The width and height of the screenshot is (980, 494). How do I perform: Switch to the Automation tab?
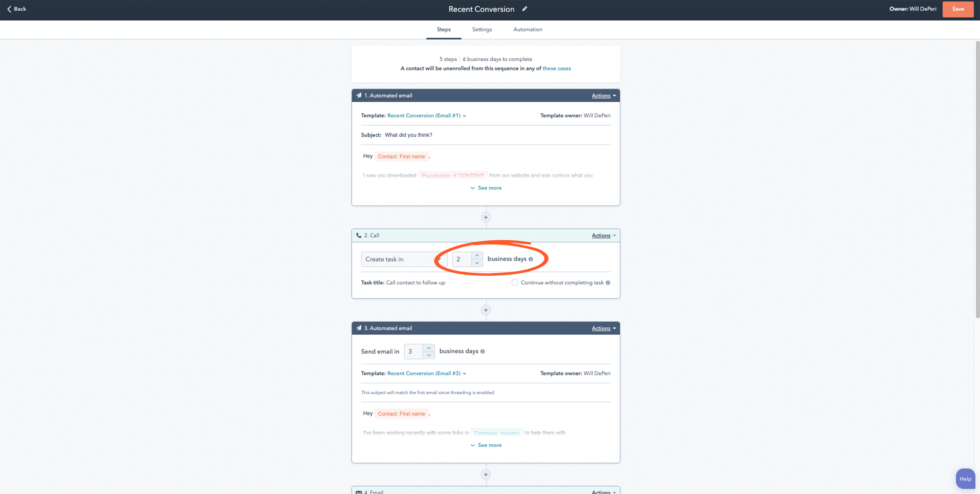tap(527, 29)
